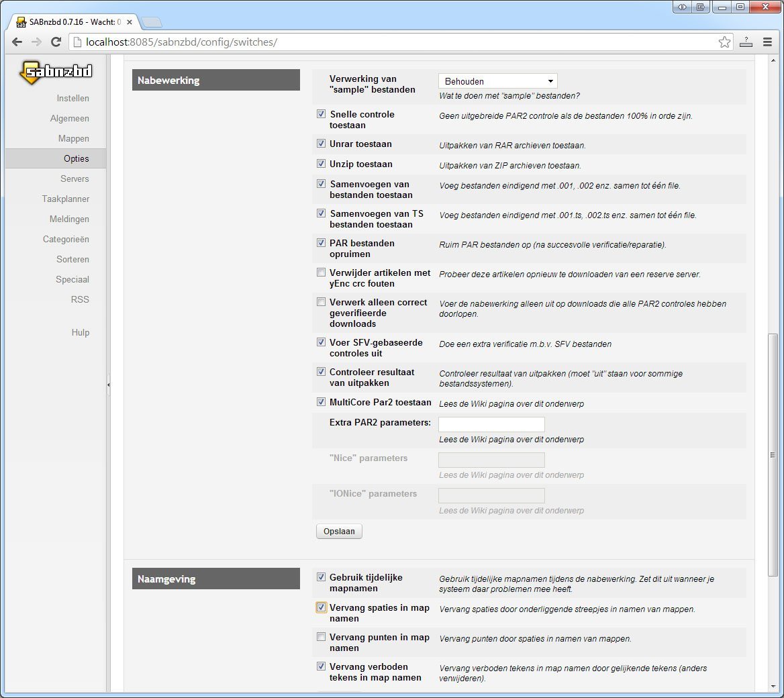Open the Behouden sample-bestanden dropdown
Viewport: 784px width, 698px height.
coord(498,81)
